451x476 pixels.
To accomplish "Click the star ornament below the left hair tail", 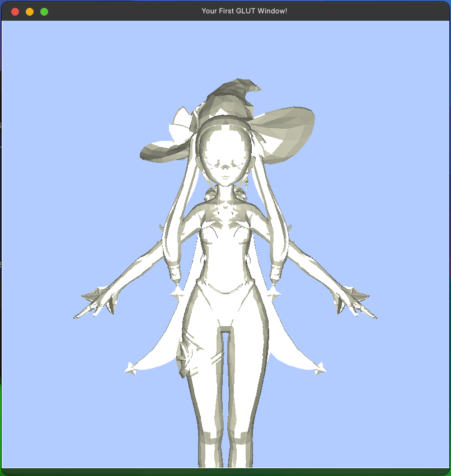I will coord(178,291).
